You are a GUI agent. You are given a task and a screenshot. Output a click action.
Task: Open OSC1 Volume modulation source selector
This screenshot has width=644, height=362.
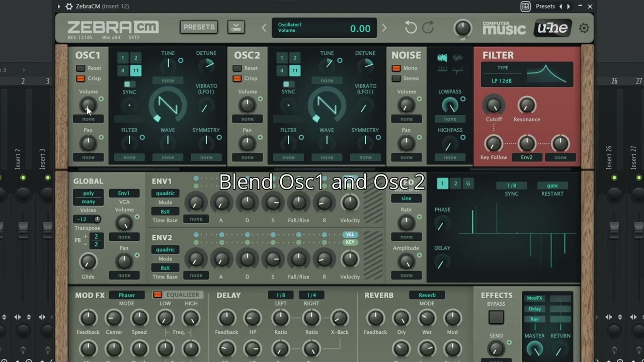pos(88,119)
